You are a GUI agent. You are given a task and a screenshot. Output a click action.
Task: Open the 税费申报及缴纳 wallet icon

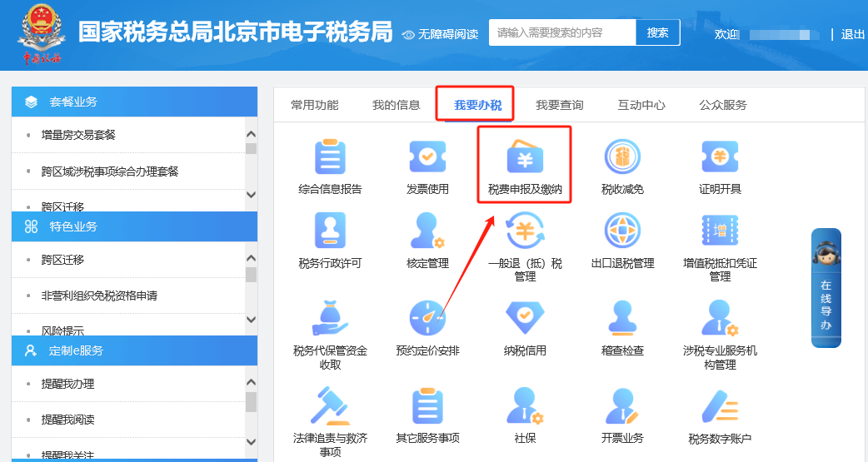(525, 157)
